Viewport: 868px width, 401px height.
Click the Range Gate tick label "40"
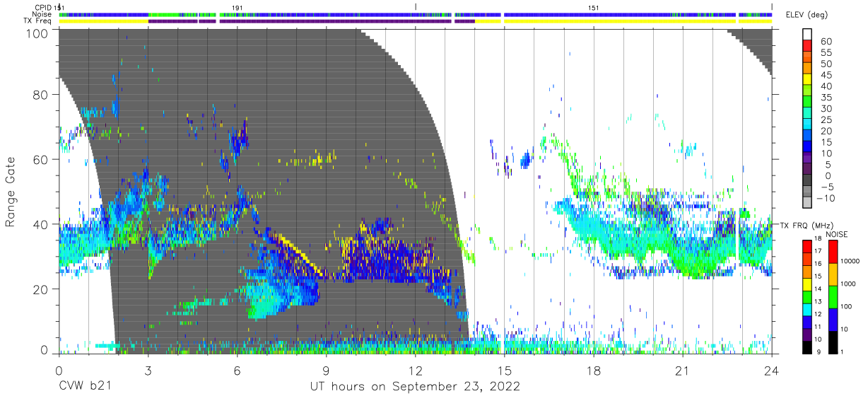point(41,224)
